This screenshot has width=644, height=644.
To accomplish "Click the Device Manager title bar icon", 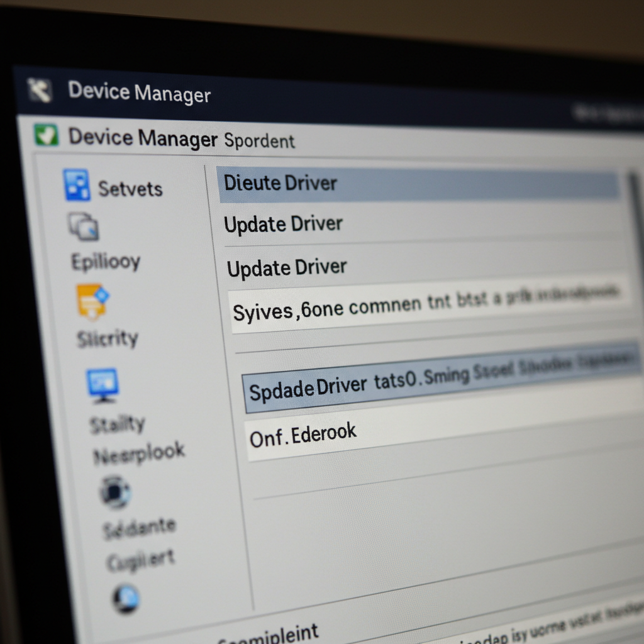I will point(40,90).
